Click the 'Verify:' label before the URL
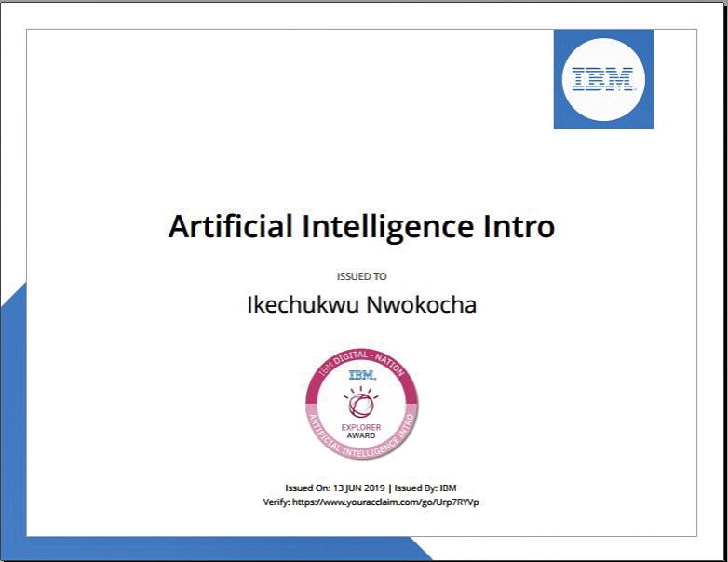 (x=278, y=502)
